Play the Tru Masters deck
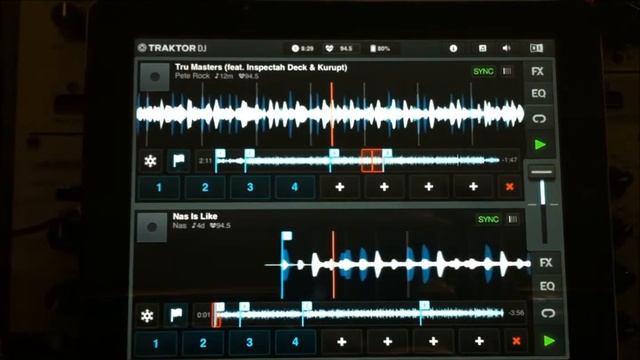Viewport: 640px width, 360px height. click(x=540, y=144)
